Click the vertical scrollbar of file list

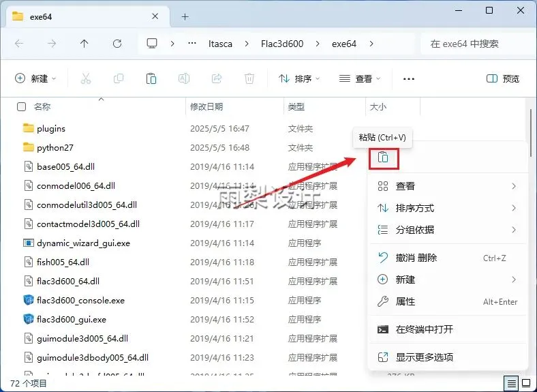tap(531, 133)
